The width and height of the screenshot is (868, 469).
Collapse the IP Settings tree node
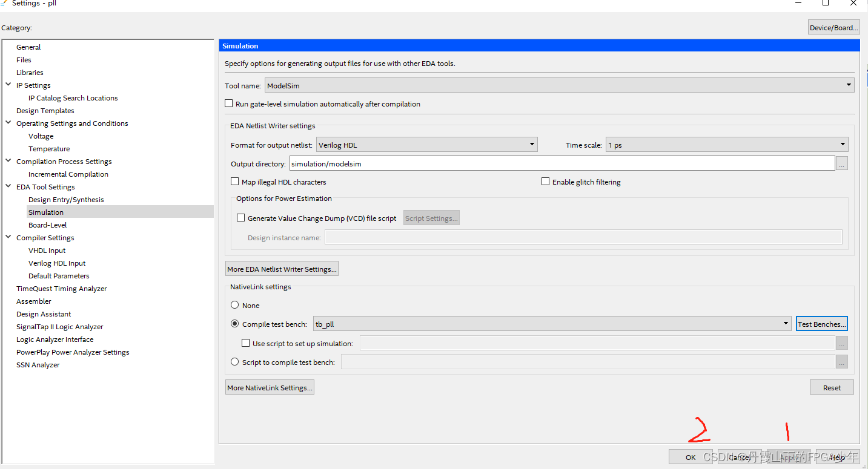[8, 85]
